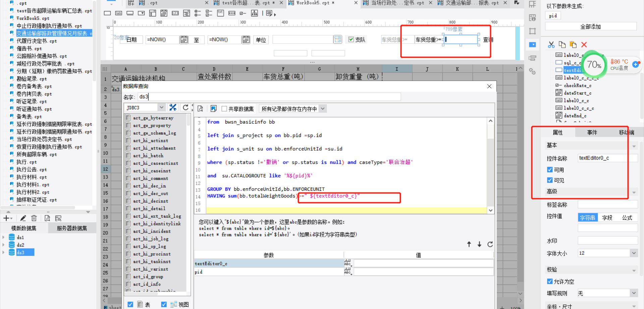
Task: Expand the ds1 dataset node
Action: [x=3, y=237]
